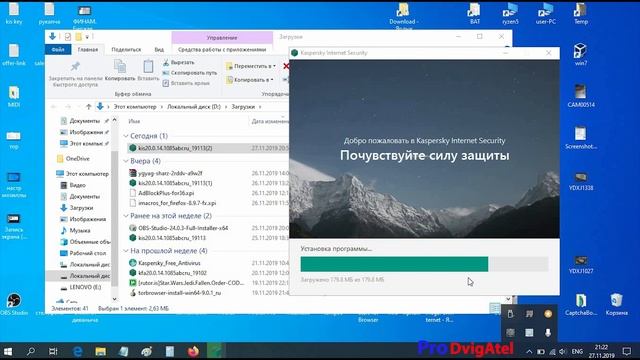Open the Переместить в dropdown
Screen dimensions: 640x360
tap(251, 66)
